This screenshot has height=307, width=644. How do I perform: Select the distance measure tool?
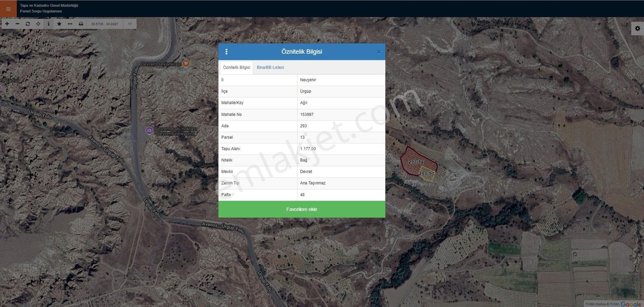(70, 24)
